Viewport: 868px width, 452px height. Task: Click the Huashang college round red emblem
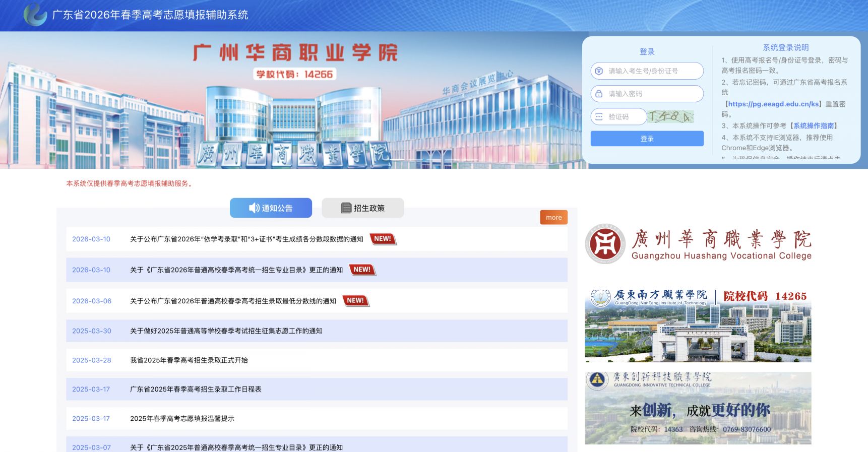tap(605, 244)
